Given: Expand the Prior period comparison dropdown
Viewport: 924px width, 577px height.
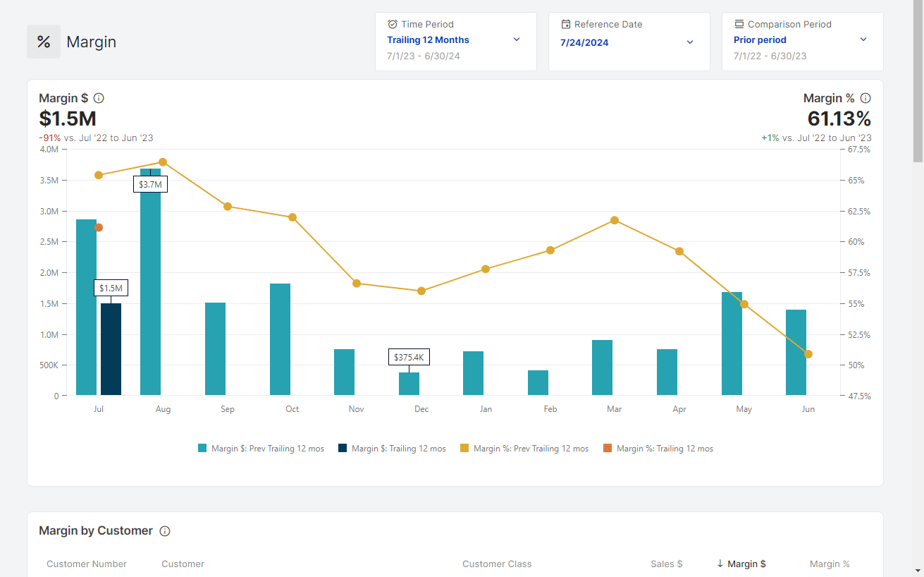Looking at the screenshot, I should point(802,40).
